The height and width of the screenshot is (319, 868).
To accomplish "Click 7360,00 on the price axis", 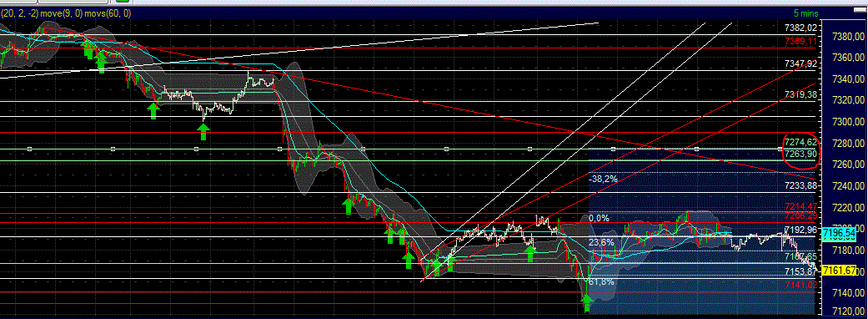I will (849, 57).
